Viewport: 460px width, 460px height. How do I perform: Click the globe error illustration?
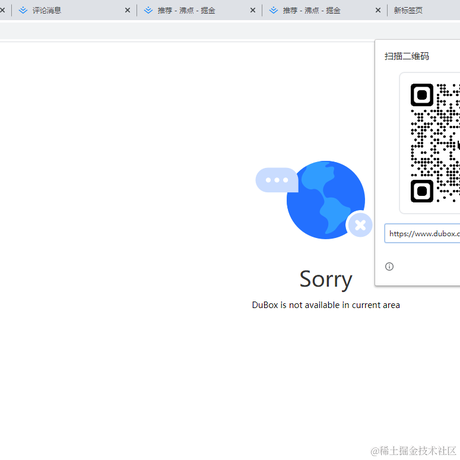(x=314, y=200)
